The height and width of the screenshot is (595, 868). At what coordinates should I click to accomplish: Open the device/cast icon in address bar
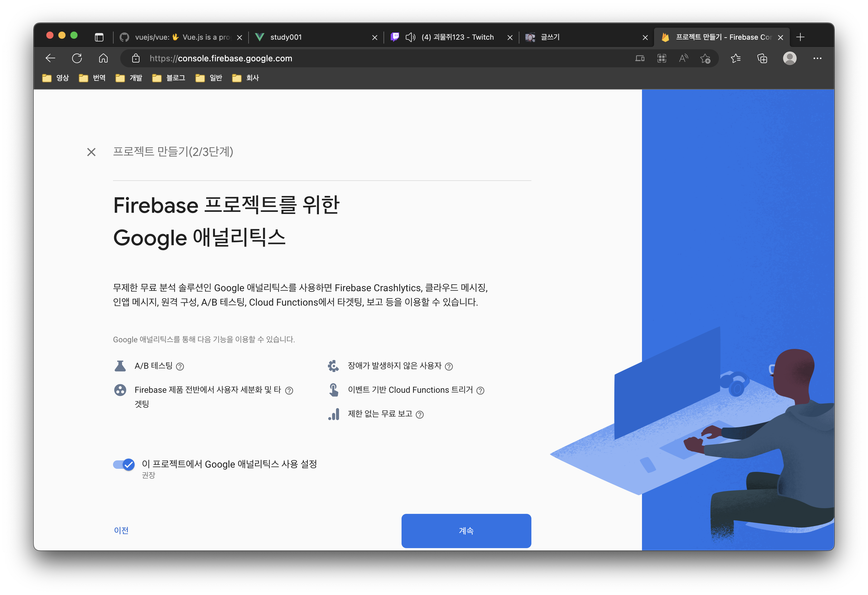point(640,58)
